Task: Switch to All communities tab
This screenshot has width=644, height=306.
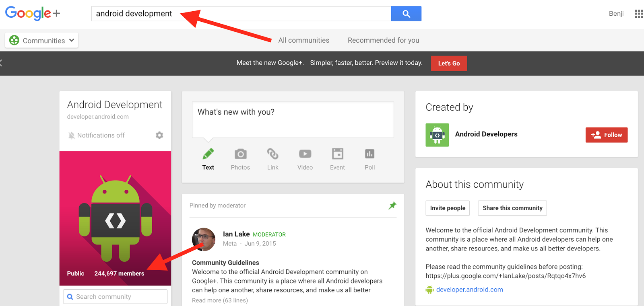Action: coord(304,40)
